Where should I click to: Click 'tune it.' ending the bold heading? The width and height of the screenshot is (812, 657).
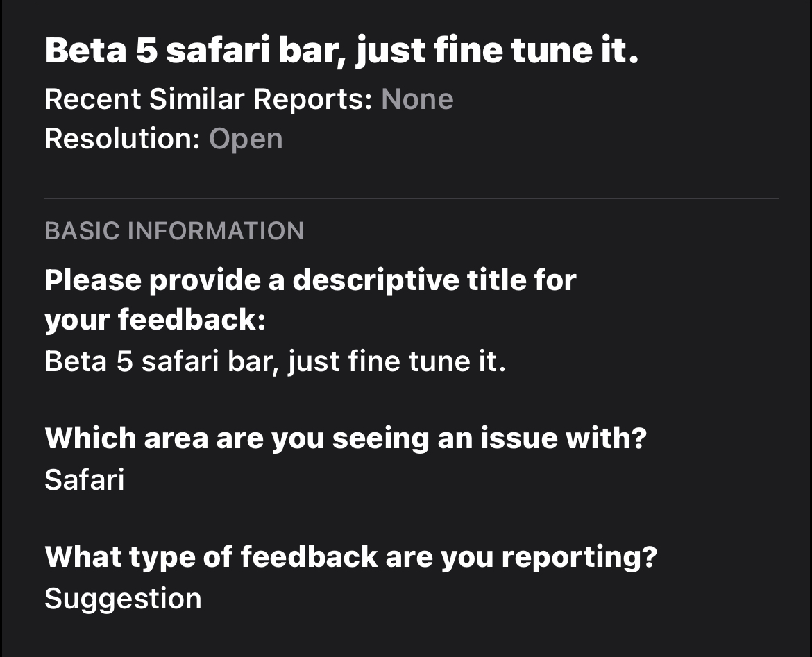[575, 51]
